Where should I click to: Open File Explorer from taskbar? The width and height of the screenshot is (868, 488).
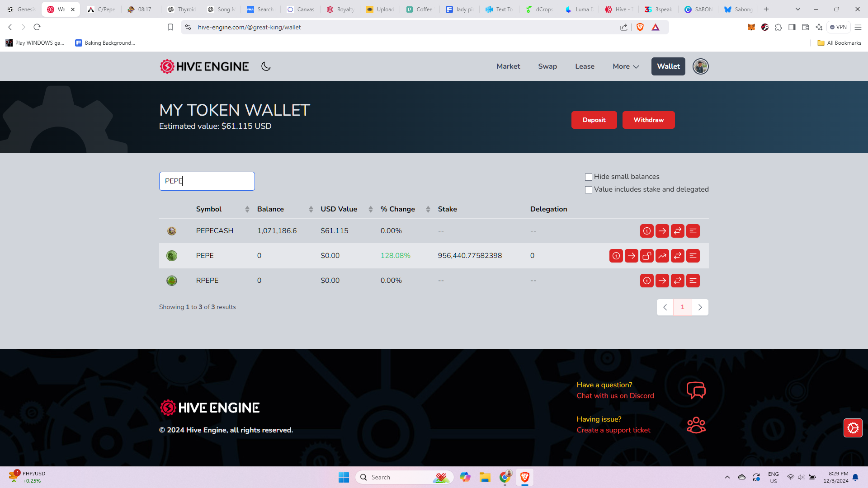tap(485, 477)
